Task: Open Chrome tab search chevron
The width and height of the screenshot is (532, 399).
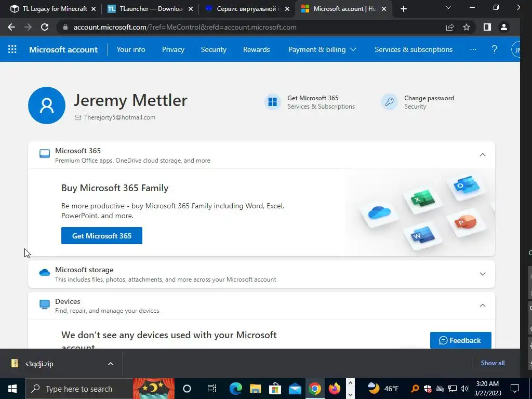Action: pyautogui.click(x=448, y=7)
